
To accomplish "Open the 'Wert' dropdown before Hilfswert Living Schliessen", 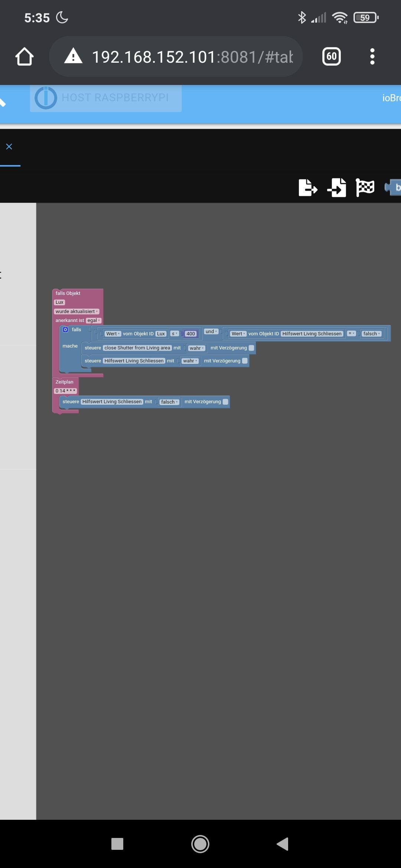I will click(x=238, y=334).
